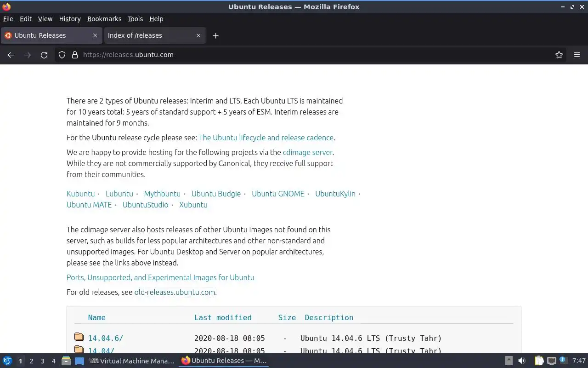Open the file manager taskbar icon
The height and width of the screenshot is (368, 588).
pyautogui.click(x=66, y=361)
